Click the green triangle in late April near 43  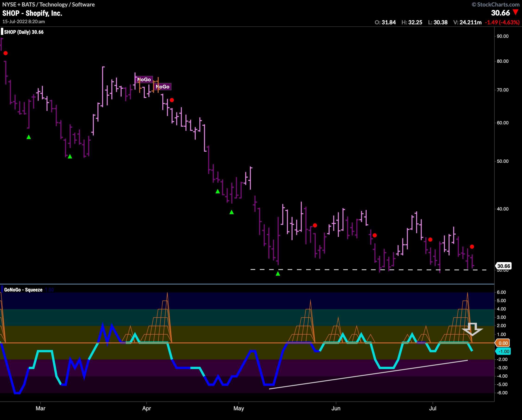(218, 191)
